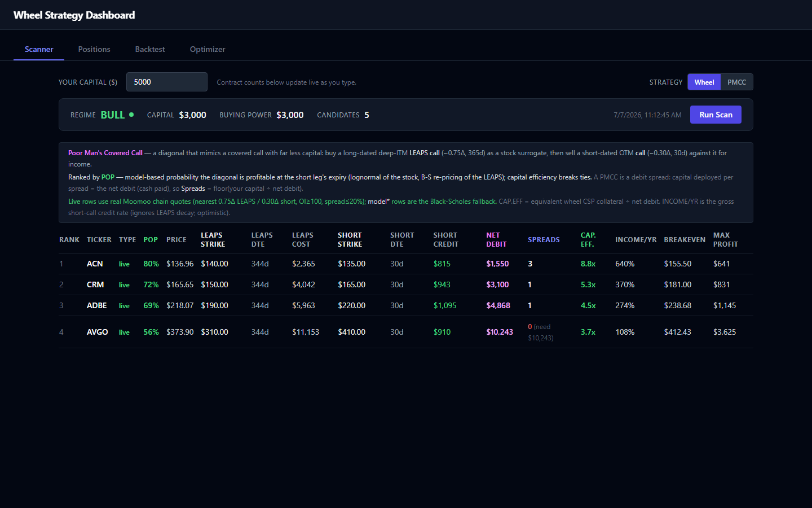Select the Wheel strategy option

coord(704,82)
